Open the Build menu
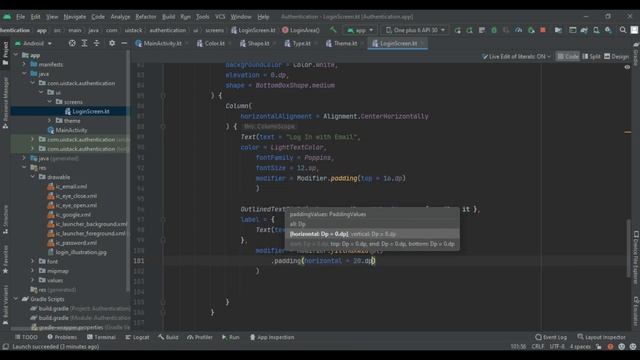This screenshot has height=360, width=640. coord(169,17)
